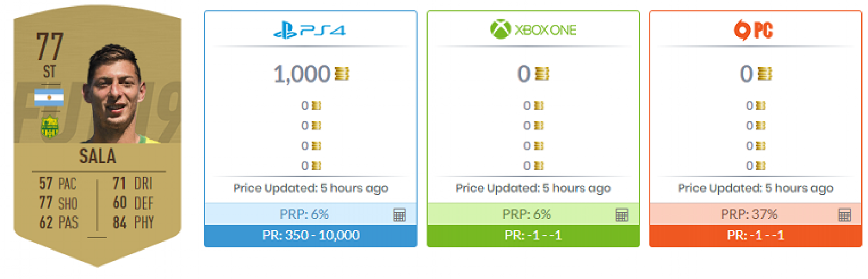This screenshot has width=868, height=279.
Task: Click the PlayStation PS4 logo
Action: [310, 30]
